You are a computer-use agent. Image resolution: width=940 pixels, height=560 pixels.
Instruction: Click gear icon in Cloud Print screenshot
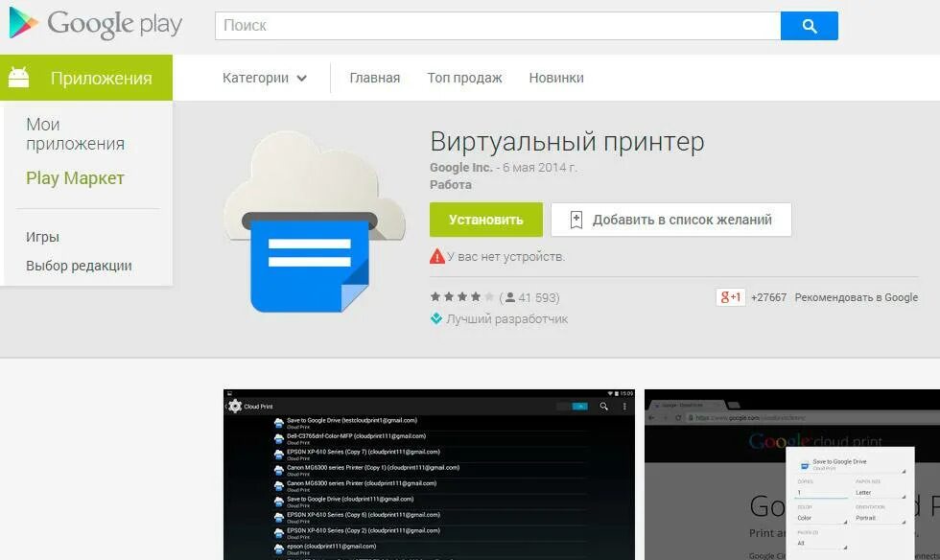point(236,406)
